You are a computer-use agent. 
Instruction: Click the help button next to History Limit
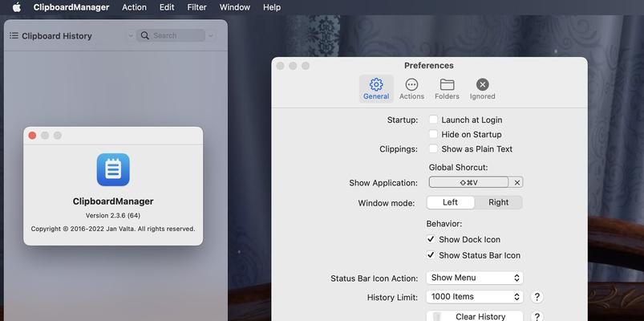(x=537, y=297)
